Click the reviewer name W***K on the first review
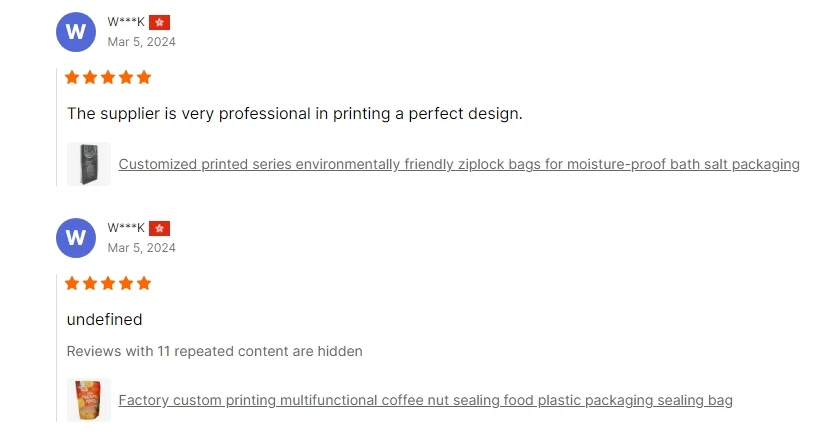The width and height of the screenshot is (827, 432). click(126, 22)
